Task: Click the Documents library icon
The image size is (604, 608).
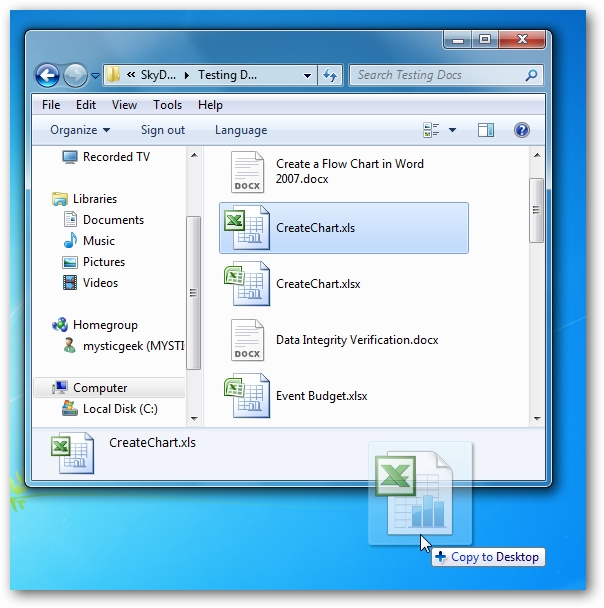Action: coord(70,219)
